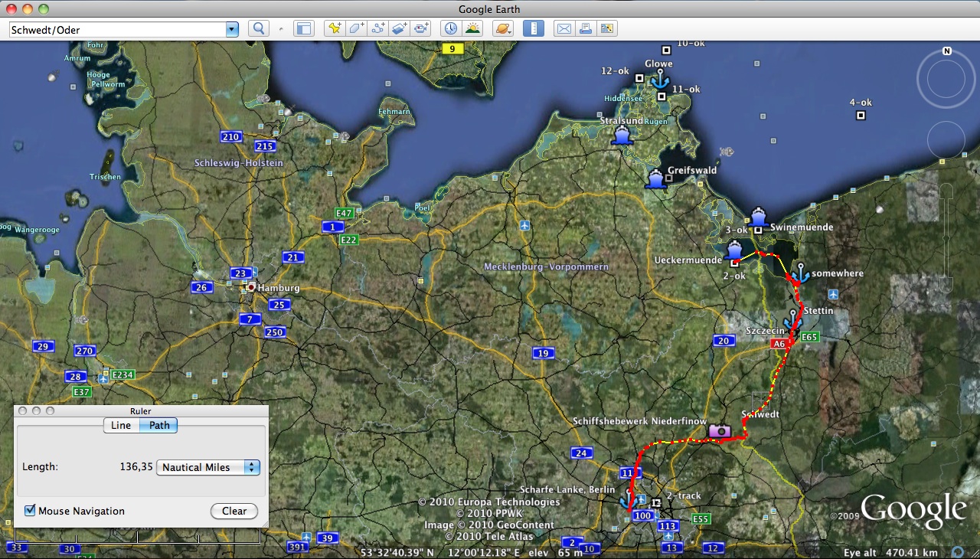Viewport: 980px width, 559px height.
Task: Click the View in Google Maps icon
Action: pos(607,29)
